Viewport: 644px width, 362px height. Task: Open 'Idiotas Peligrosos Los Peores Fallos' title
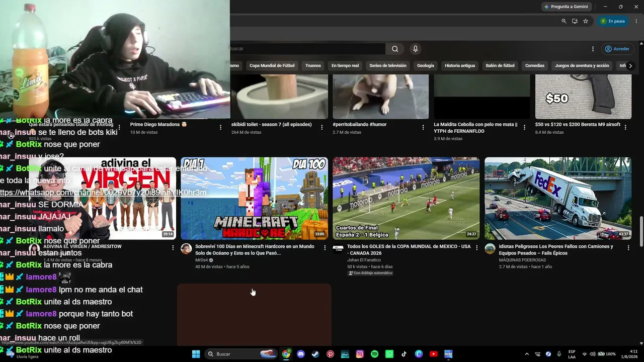[x=556, y=250]
